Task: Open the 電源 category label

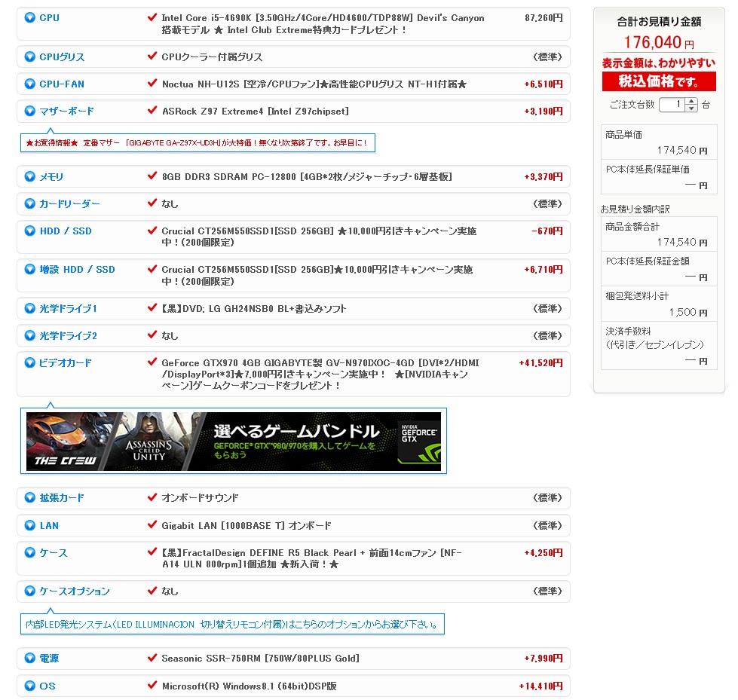Action: pos(50,659)
